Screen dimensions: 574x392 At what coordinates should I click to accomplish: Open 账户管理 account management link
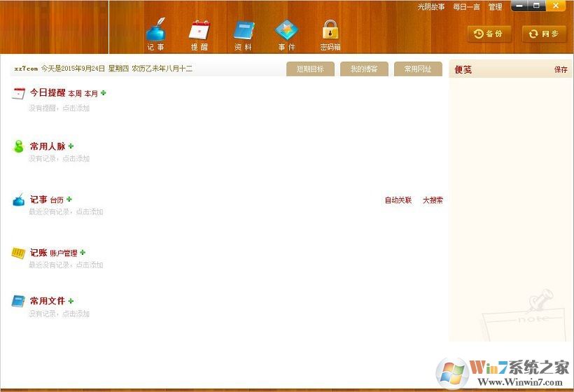(x=64, y=253)
